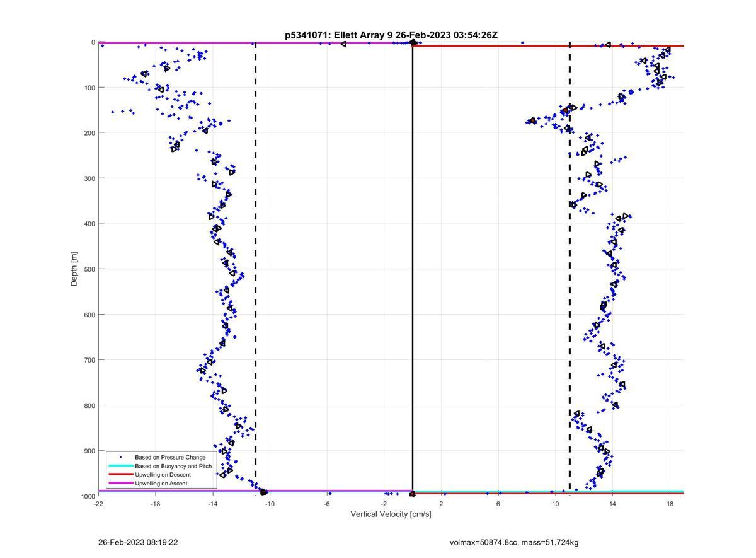The height and width of the screenshot is (558, 756).
Task: Click the x-axis tick label '-22'
Action: 98,504
